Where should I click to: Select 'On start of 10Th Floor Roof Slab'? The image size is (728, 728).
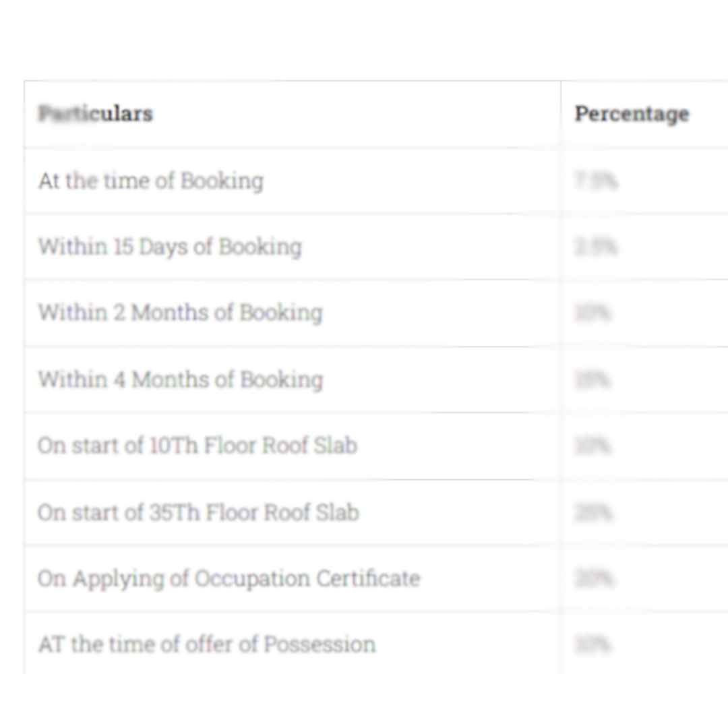(197, 446)
